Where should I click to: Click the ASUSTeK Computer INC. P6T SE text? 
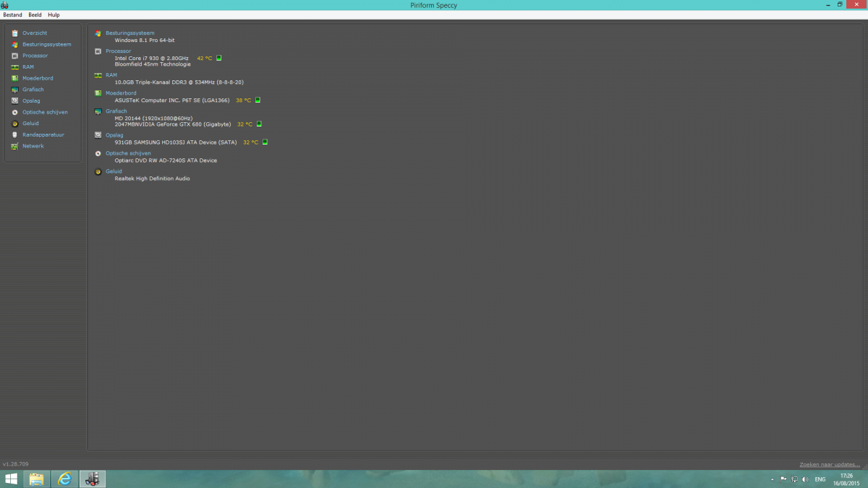coord(173,100)
